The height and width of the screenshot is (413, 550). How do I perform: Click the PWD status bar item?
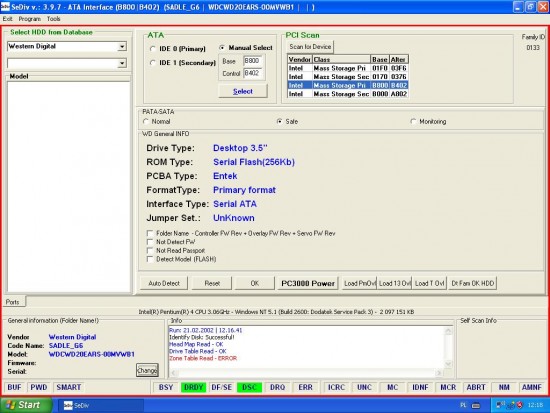point(39,387)
